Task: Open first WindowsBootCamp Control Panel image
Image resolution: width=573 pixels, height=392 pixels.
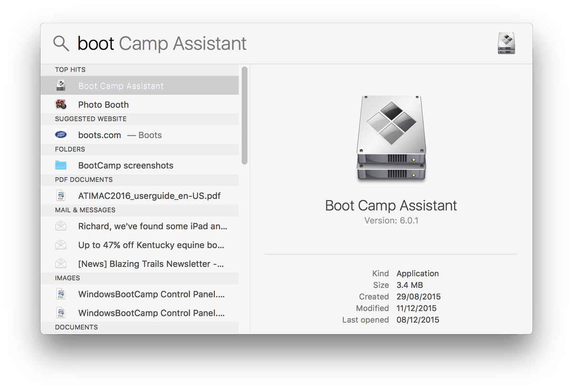Action: (x=151, y=294)
